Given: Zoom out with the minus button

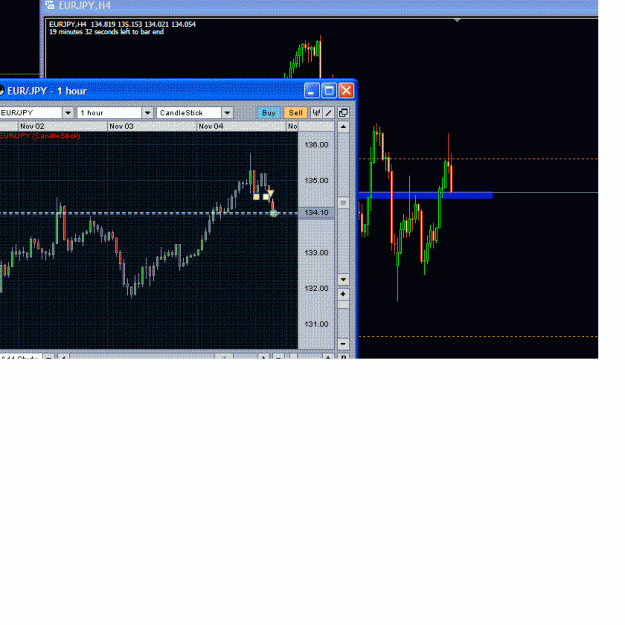Looking at the screenshot, I should point(343,344).
